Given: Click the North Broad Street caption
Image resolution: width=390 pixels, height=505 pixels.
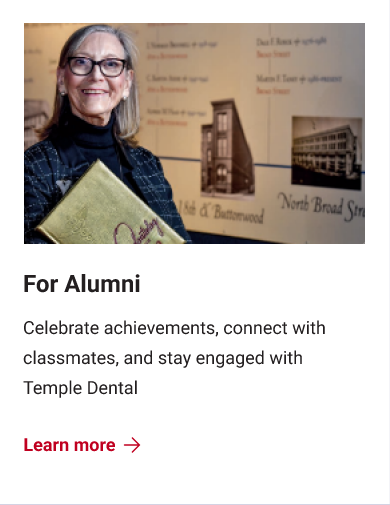Looking at the screenshot, I should pos(321,206).
